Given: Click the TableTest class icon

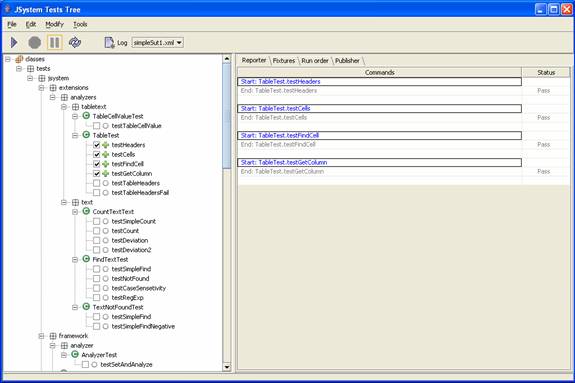Looking at the screenshot, I should (x=86, y=135).
